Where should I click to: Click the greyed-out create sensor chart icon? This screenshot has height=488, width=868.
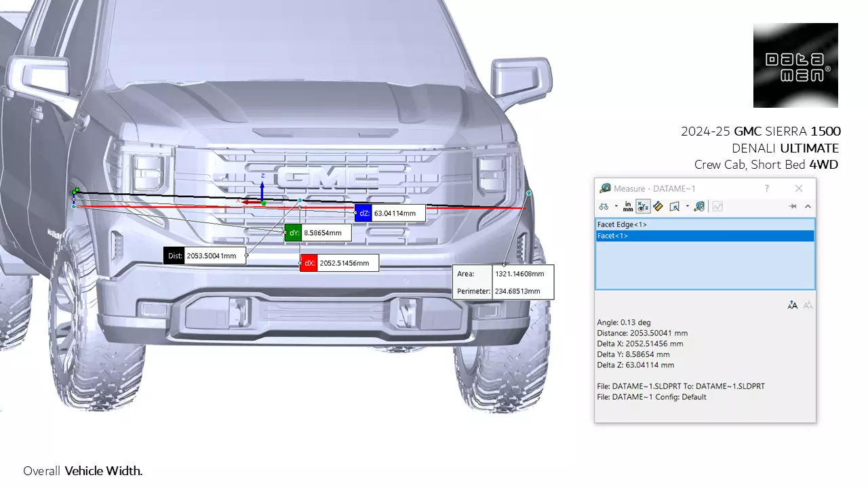[717, 206]
